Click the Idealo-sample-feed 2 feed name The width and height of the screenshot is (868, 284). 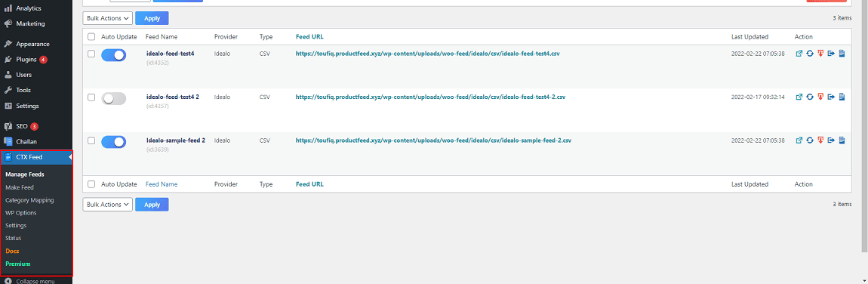coord(175,140)
